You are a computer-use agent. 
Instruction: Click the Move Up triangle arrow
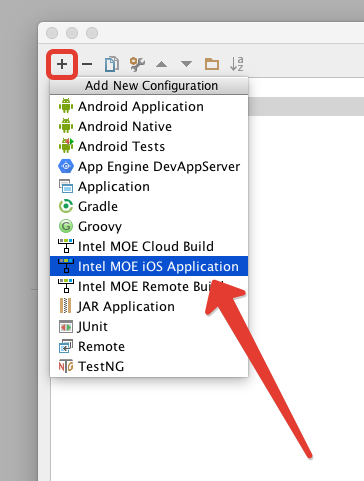(x=161, y=64)
